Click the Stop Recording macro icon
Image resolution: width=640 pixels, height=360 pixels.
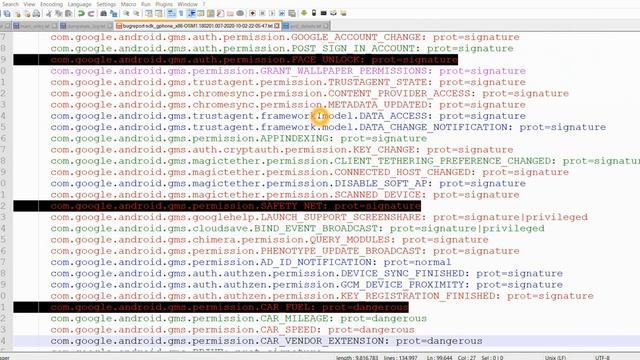point(262,13)
